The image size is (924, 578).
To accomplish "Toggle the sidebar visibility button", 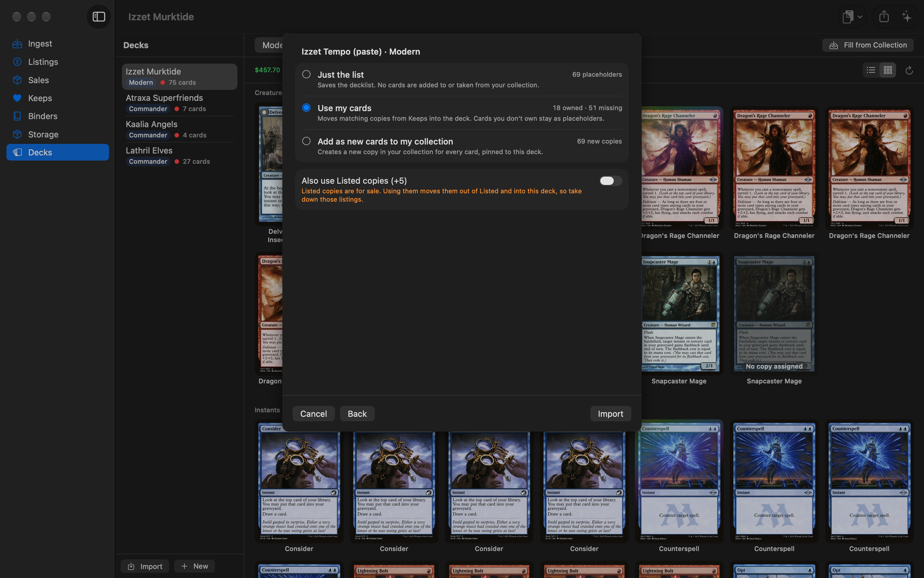I will 99,16.
